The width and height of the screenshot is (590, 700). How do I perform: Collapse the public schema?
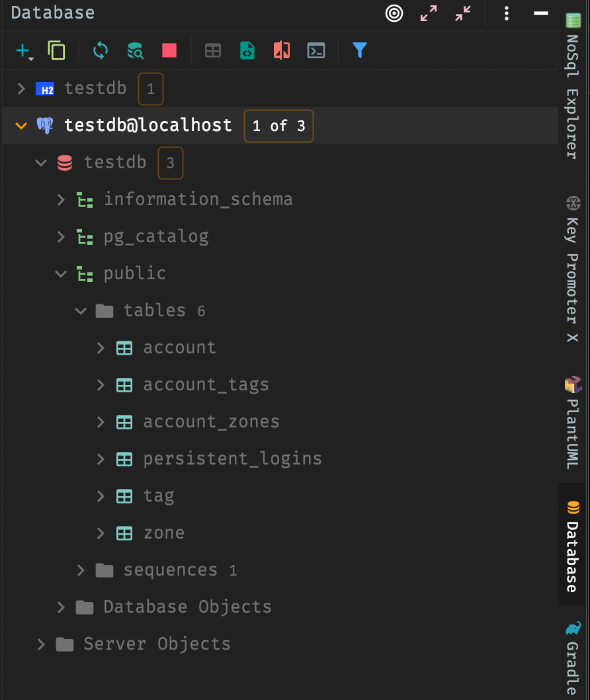pyautogui.click(x=61, y=274)
